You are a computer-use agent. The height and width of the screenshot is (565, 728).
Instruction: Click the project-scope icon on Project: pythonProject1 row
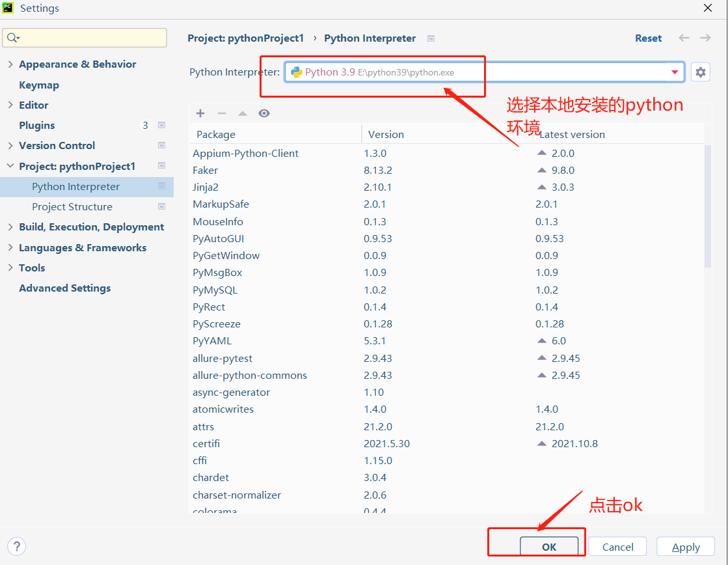tap(161, 165)
